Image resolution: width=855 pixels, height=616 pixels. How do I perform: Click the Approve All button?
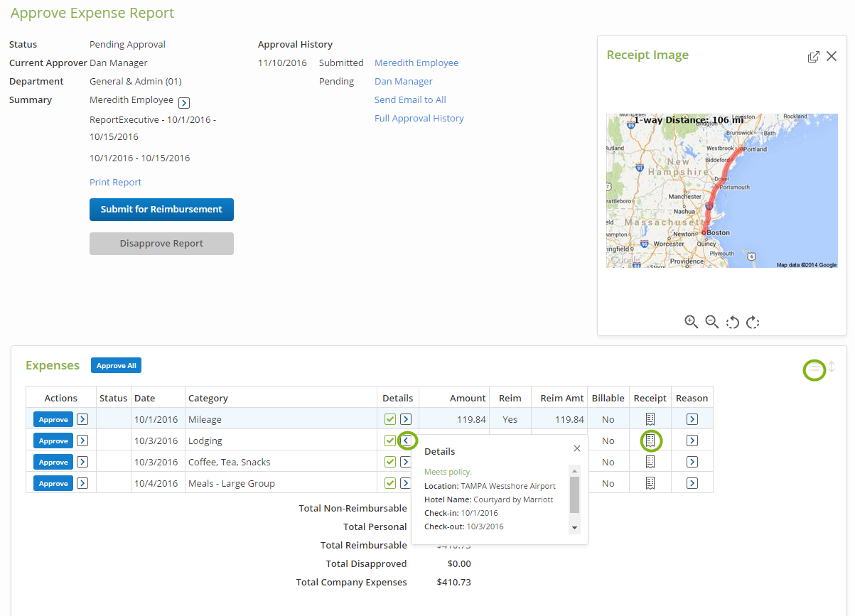click(x=116, y=365)
